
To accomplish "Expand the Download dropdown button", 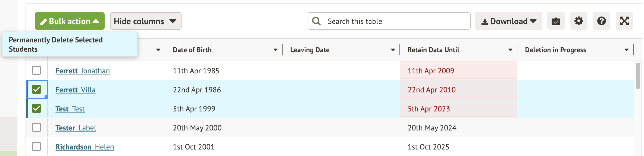I will point(509,21).
